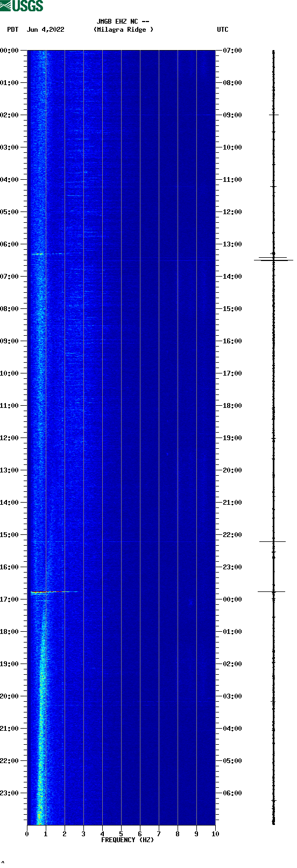
Task: Click the 09:00 UTC time label
Action: point(232,115)
